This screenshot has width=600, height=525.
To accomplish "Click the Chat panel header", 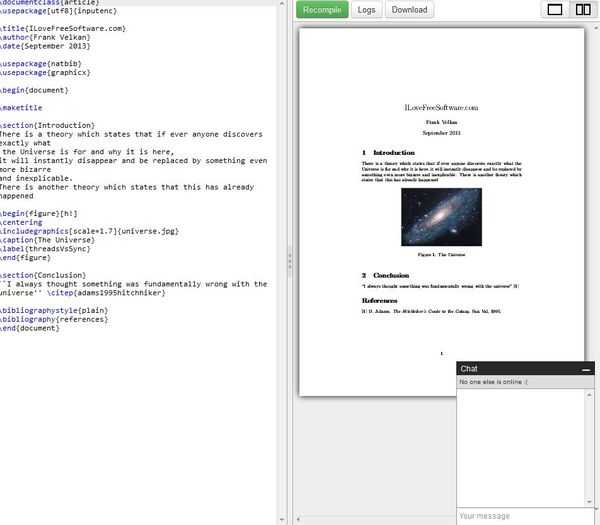I will (525, 368).
